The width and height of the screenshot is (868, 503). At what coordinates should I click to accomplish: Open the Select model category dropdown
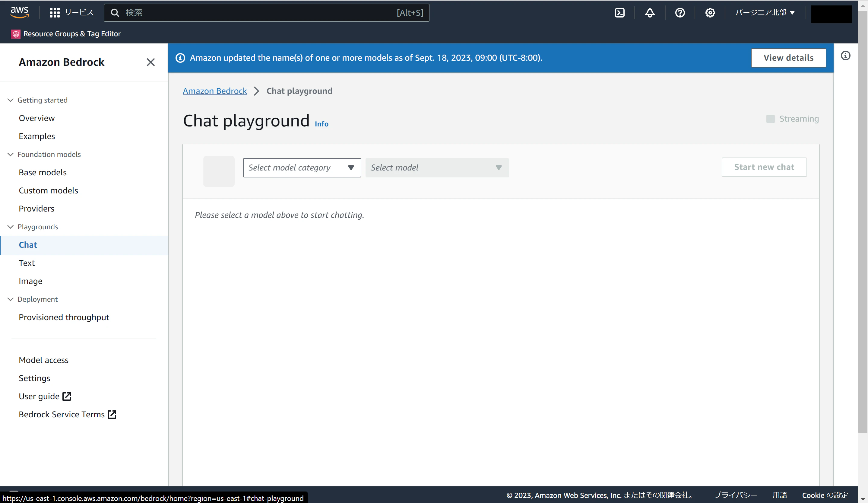coord(302,168)
